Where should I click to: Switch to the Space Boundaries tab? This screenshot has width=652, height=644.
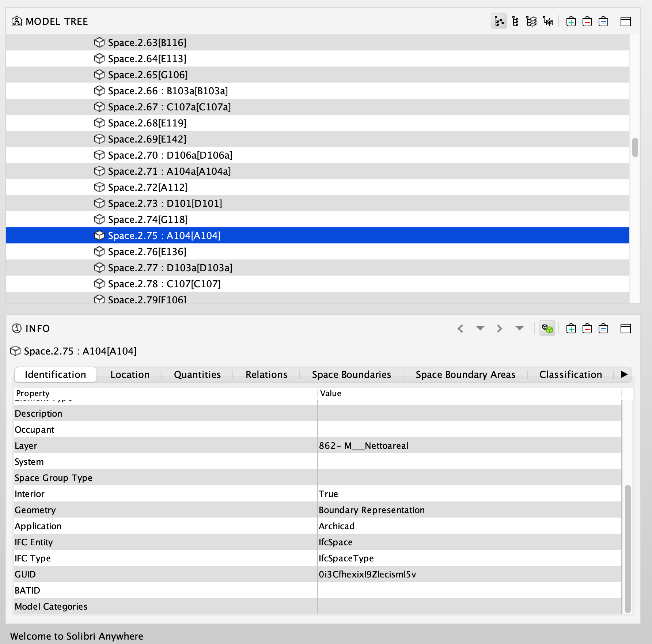point(351,375)
